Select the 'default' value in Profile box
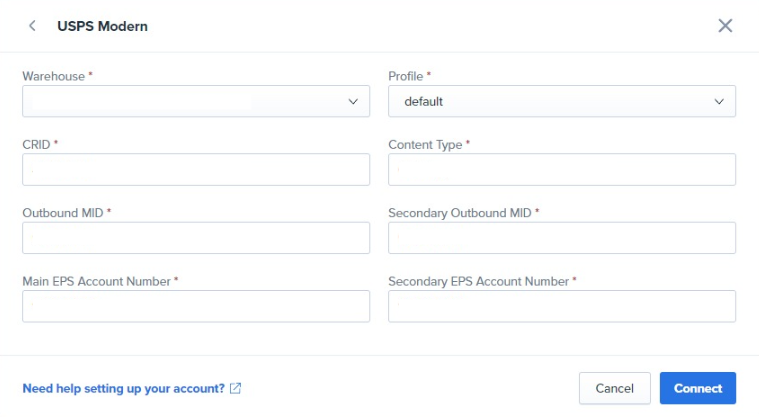The width and height of the screenshot is (759, 417). 424,101
